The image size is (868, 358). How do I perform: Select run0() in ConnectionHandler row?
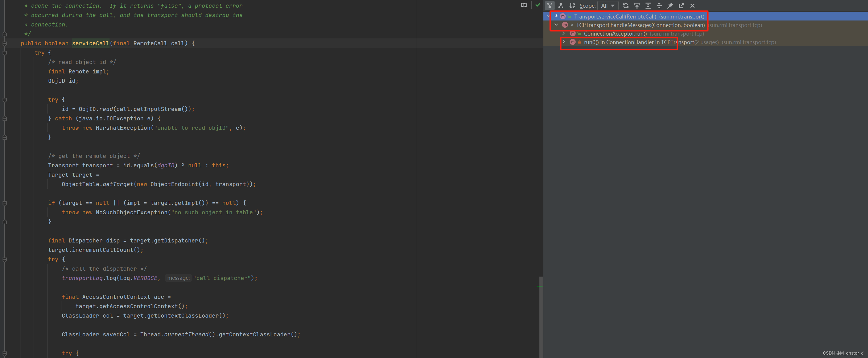tap(706, 42)
